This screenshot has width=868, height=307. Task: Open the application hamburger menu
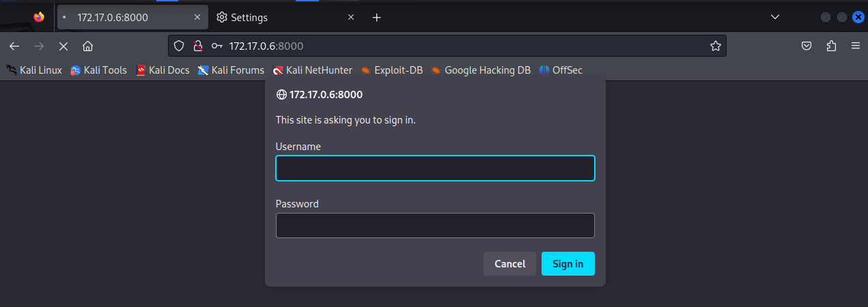(x=855, y=46)
